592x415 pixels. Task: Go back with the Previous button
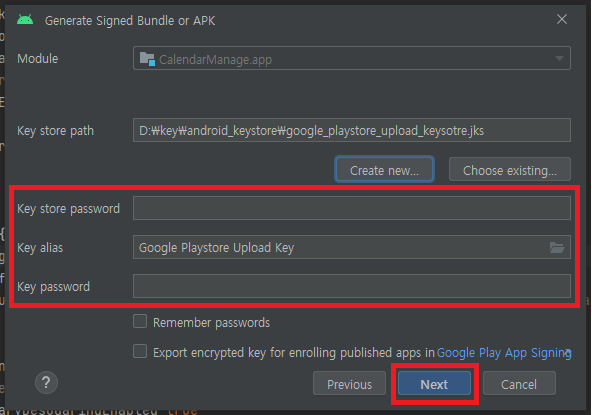[x=349, y=384]
